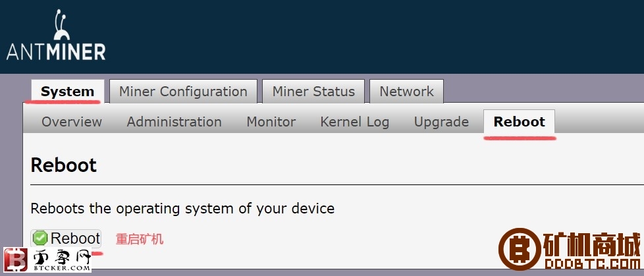Screen dimensions: 644x276
Task: Go to the Network tab
Action: click(406, 91)
